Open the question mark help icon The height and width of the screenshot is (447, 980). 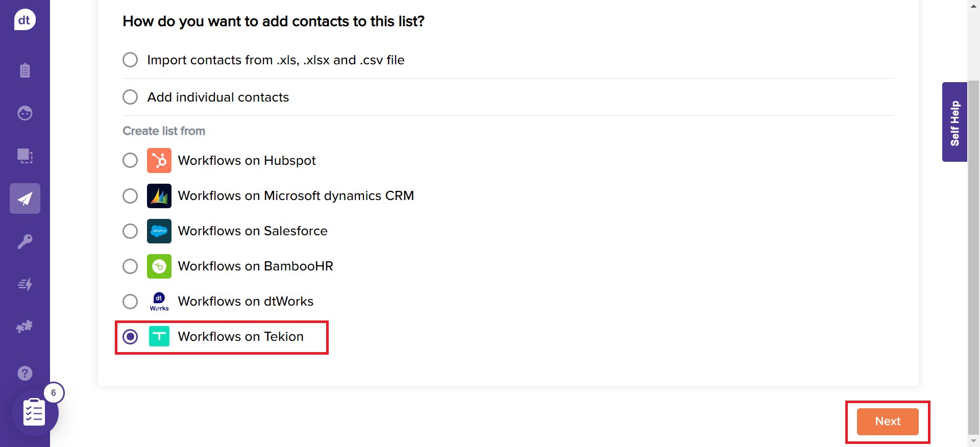point(24,373)
